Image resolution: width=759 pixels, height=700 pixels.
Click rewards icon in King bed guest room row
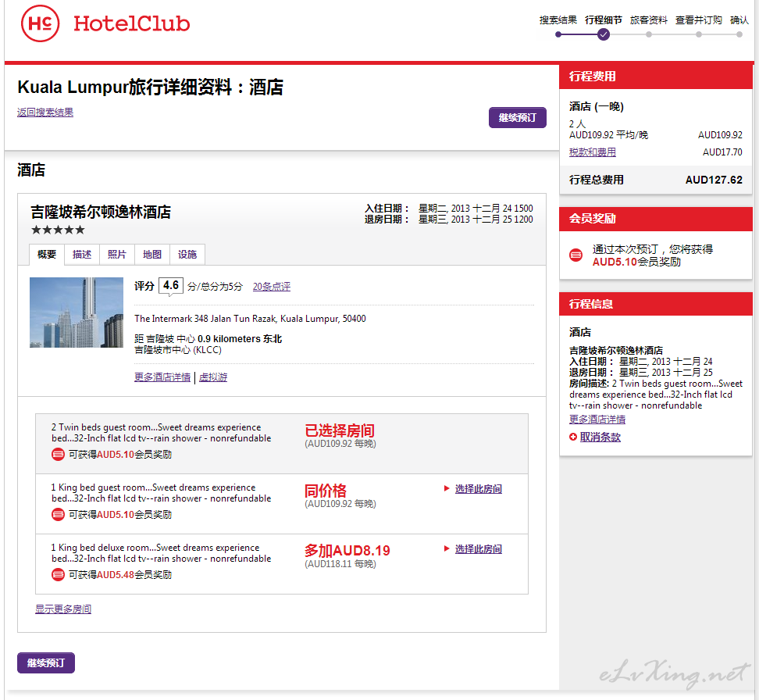click(58, 515)
